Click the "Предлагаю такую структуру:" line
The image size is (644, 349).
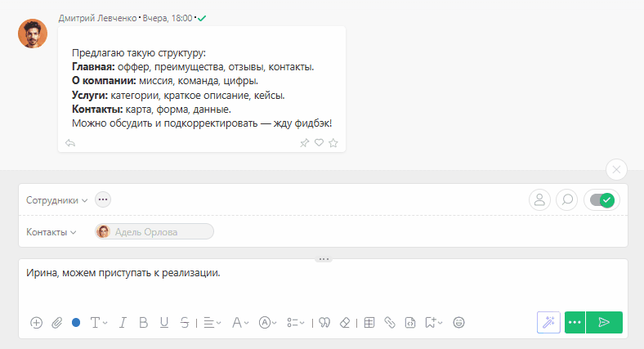(139, 53)
